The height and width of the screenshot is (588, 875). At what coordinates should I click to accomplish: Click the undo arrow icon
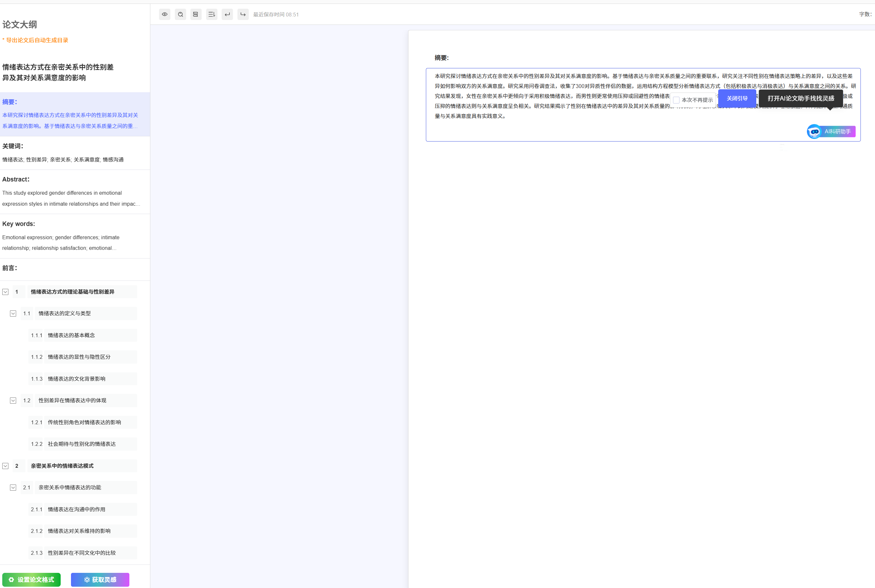[x=227, y=14]
